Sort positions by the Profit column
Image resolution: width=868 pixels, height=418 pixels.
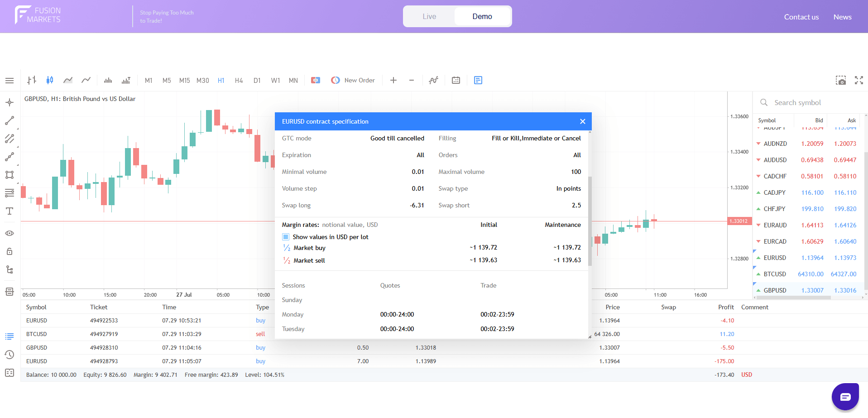pyautogui.click(x=726, y=307)
